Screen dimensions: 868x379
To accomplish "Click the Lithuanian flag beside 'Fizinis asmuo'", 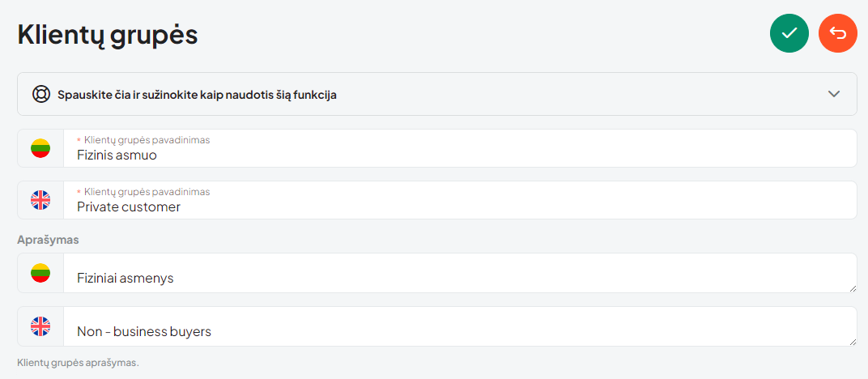I will pyautogui.click(x=40, y=148).
